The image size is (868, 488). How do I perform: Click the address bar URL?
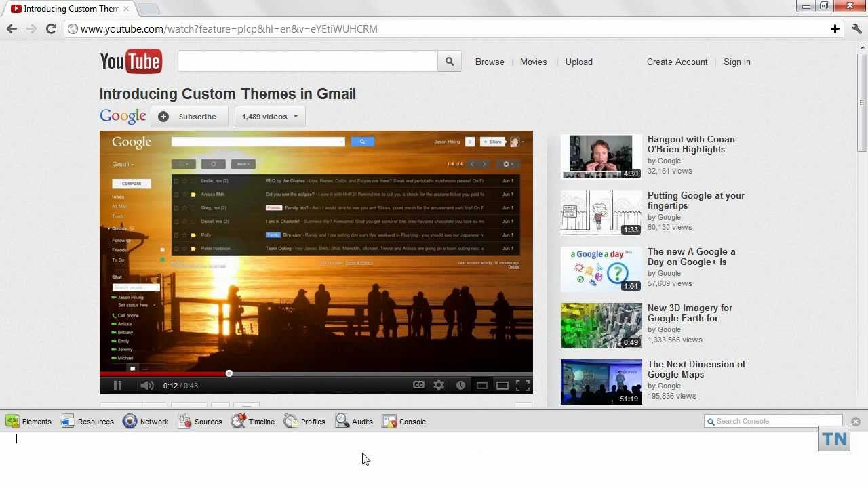click(229, 29)
